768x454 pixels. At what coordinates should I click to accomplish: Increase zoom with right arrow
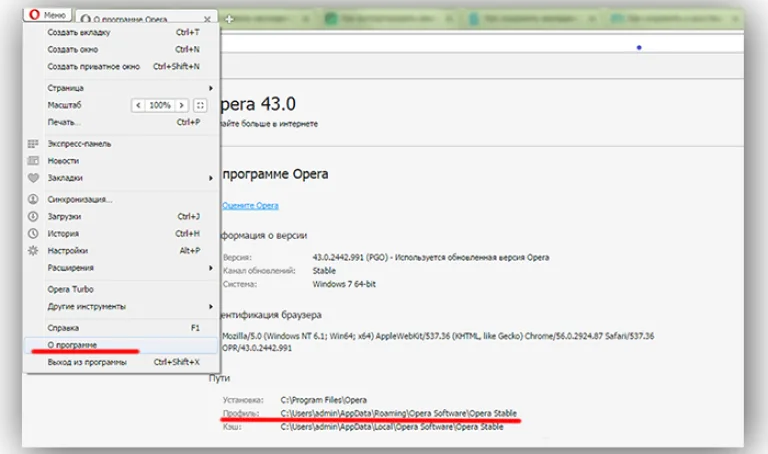182,105
